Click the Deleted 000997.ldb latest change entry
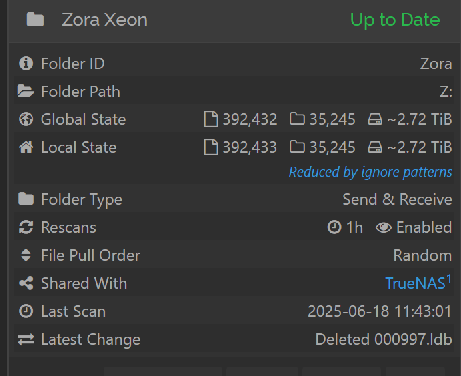Screen dimensions: 461x376 pyautogui.click(x=384, y=340)
